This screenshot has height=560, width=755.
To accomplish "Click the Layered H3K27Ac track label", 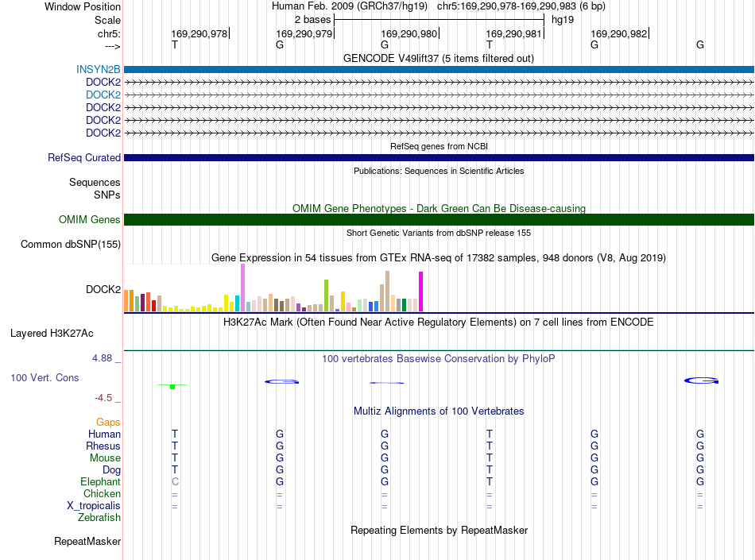I will pyautogui.click(x=52, y=334).
